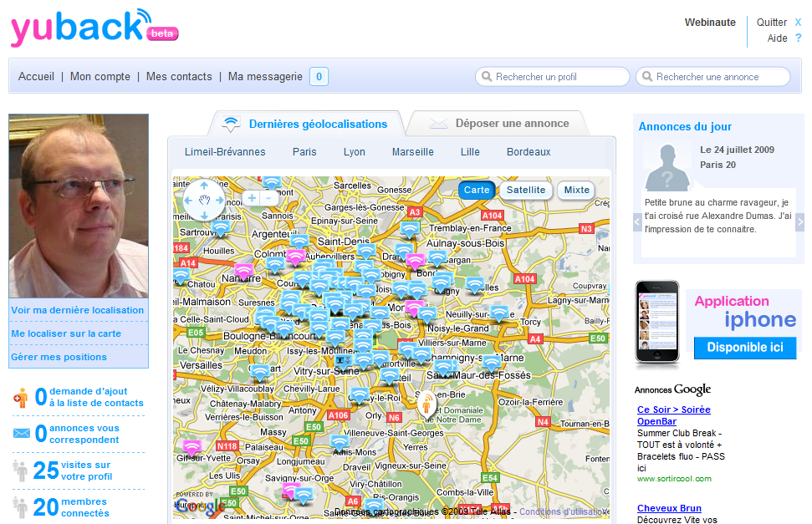The width and height of the screenshot is (812, 524).
Task: Open Ma messagerie
Action: pyautogui.click(x=265, y=77)
